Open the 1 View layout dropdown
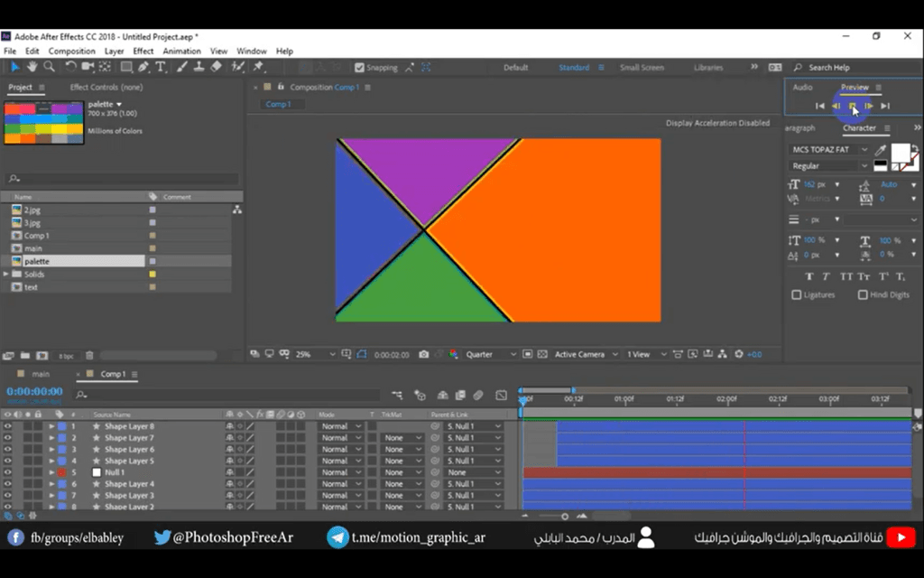The height and width of the screenshot is (578, 924). (646, 354)
